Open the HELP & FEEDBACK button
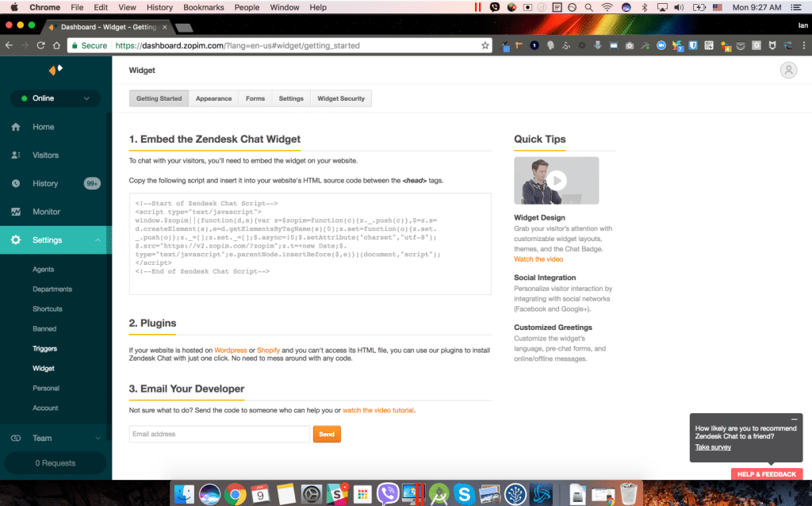 pyautogui.click(x=767, y=474)
